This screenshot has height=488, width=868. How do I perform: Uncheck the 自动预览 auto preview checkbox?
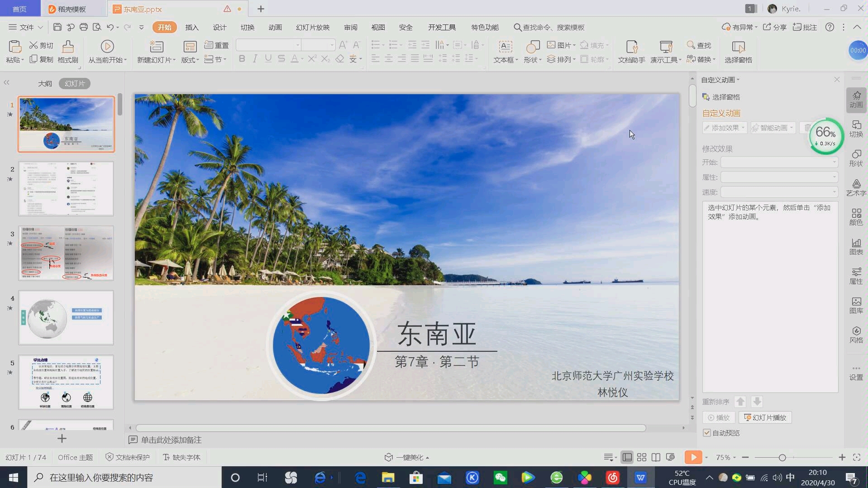coord(707,433)
